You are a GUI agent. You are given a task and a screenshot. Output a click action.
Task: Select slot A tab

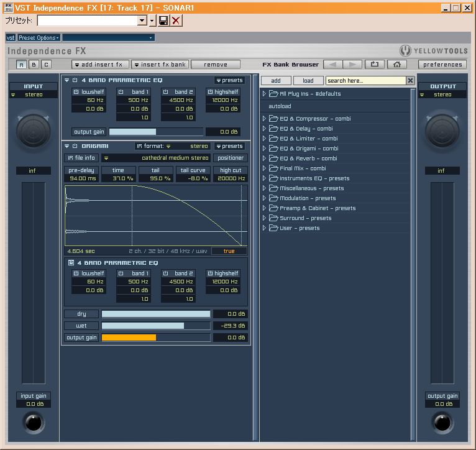(x=21, y=65)
